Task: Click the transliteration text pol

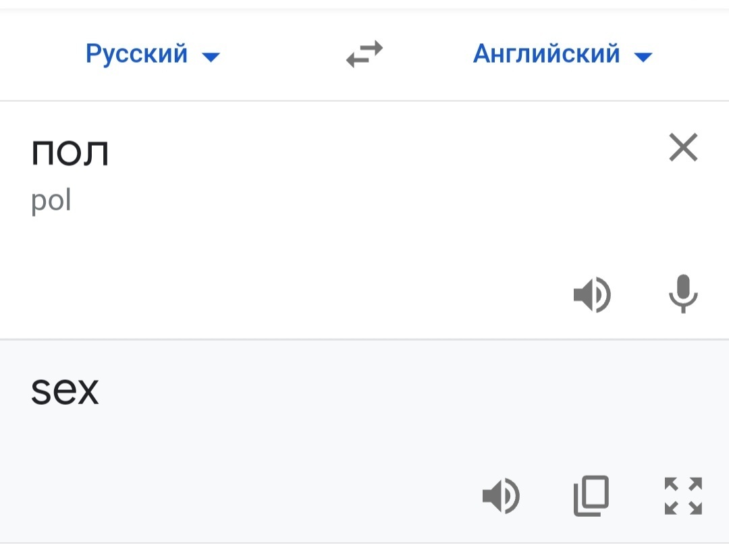Action: pyautogui.click(x=51, y=201)
